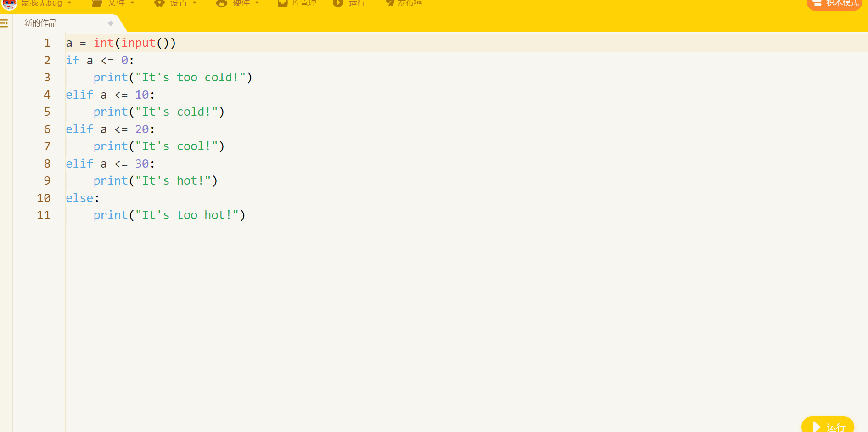Expand the 鼠我无bug account dropdown arrow
Screen dimensions: 868x432
click(69, 3)
